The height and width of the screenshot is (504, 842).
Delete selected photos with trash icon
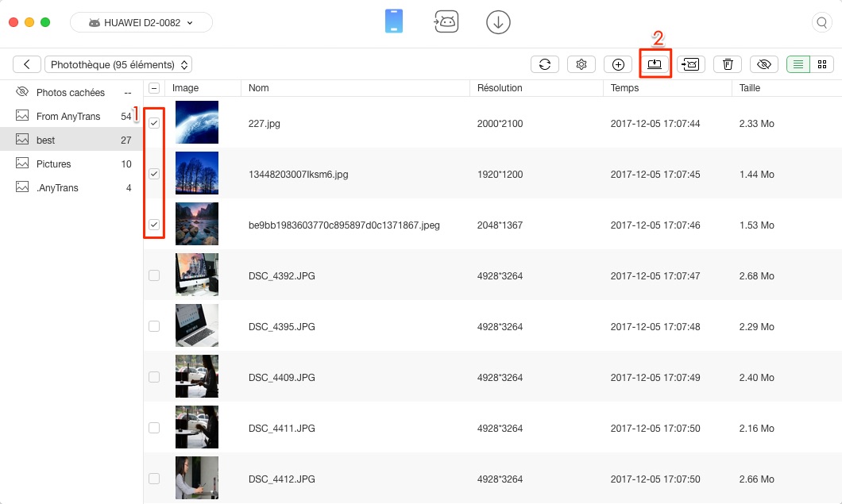[727, 64]
